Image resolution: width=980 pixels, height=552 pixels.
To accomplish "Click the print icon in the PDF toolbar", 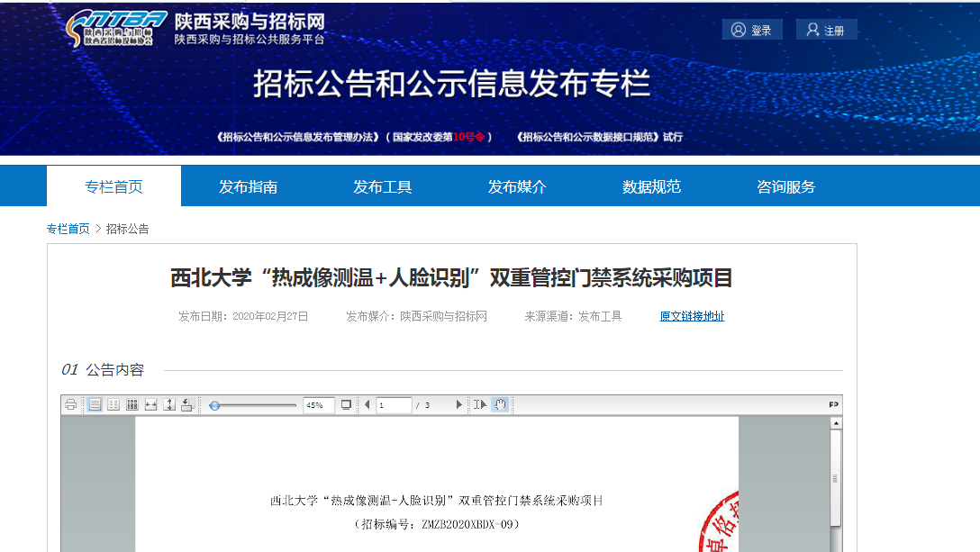I will pyautogui.click(x=70, y=405).
